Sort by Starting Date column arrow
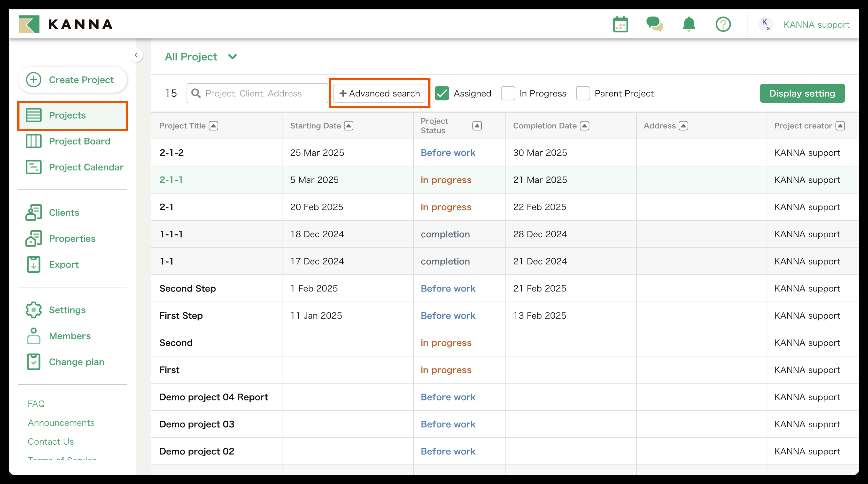Screen dimensions: 868x484 click(349, 126)
